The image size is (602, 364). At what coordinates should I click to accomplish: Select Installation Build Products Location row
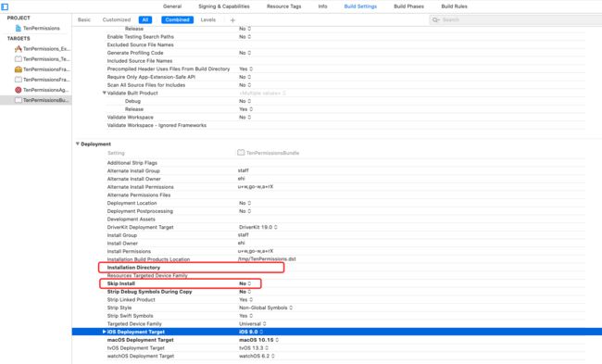[148, 259]
